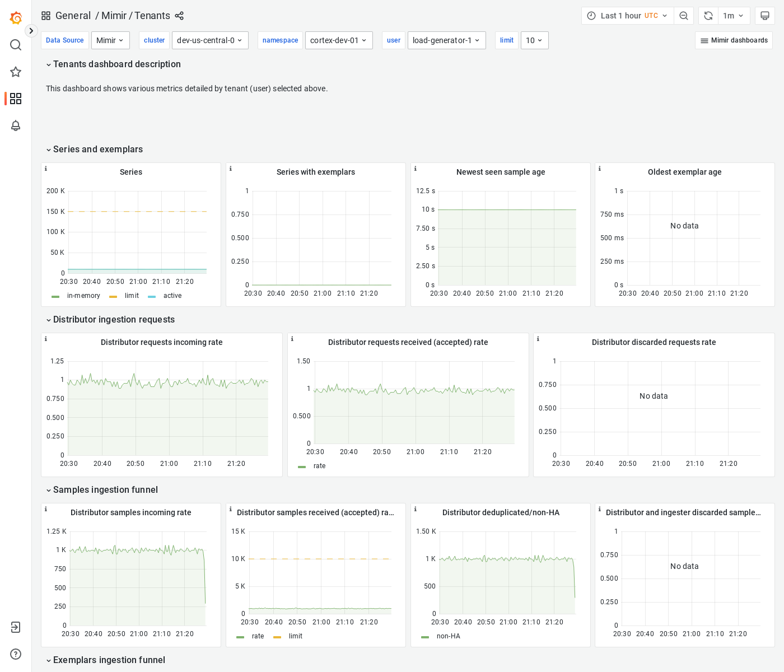Toggle the non-HA legend item
This screenshot has width=784, height=672.
pos(449,636)
